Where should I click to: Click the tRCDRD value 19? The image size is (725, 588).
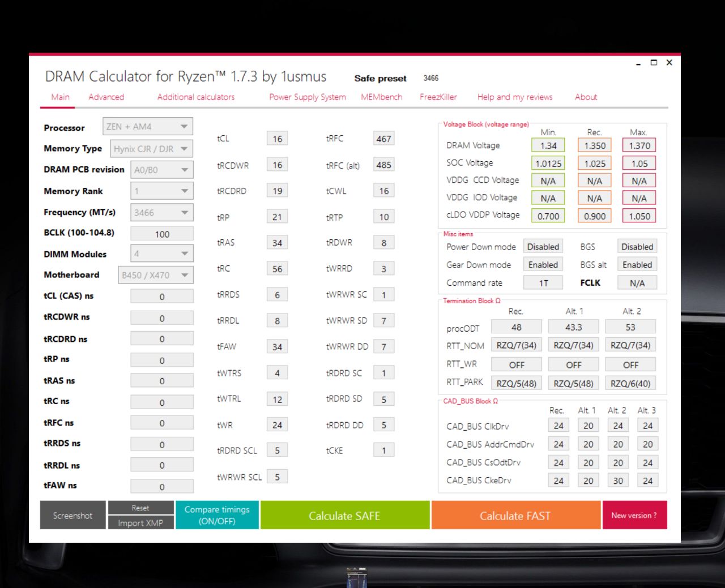[277, 191]
